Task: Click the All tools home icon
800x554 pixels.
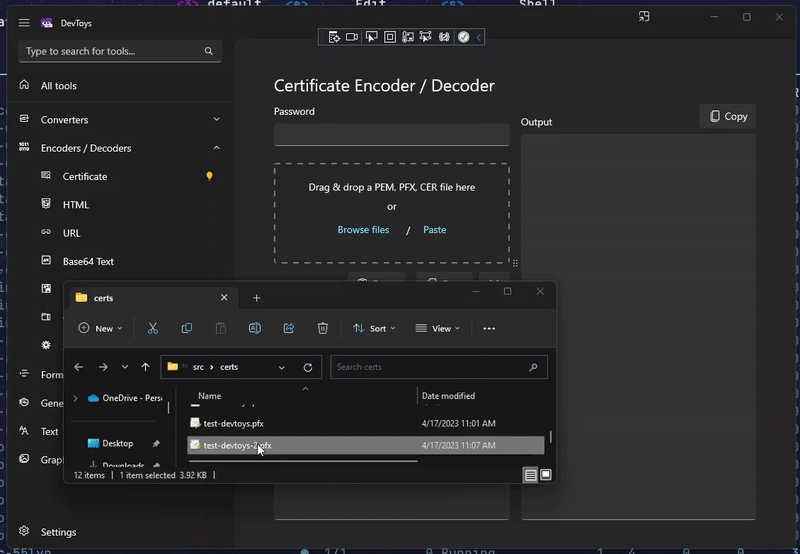Action: pyautogui.click(x=24, y=85)
